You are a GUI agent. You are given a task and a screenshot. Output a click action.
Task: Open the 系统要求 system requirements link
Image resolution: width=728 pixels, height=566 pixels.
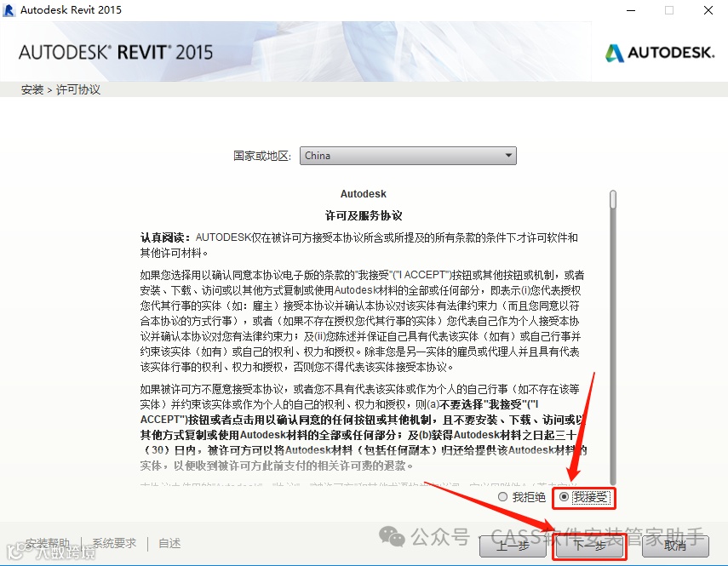(x=114, y=543)
